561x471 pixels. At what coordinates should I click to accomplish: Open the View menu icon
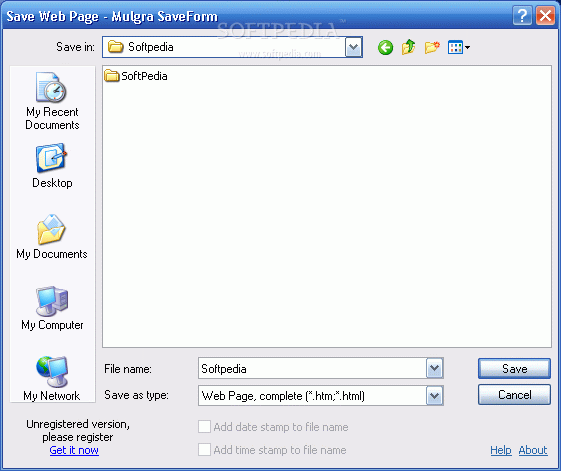[458, 47]
